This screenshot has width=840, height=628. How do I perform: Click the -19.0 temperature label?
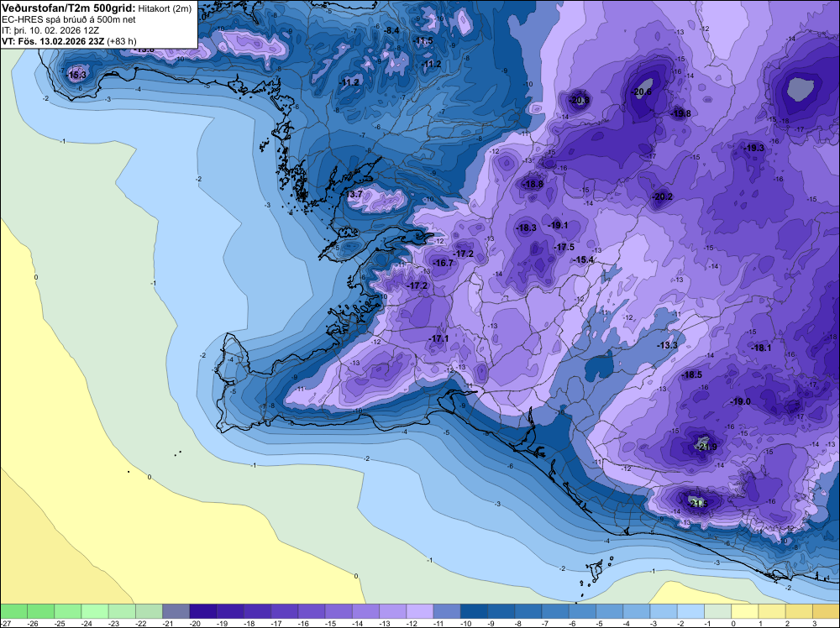[x=740, y=401]
